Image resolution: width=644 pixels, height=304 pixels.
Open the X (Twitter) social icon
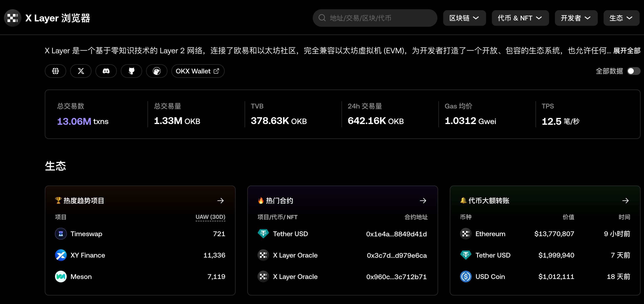[81, 71]
